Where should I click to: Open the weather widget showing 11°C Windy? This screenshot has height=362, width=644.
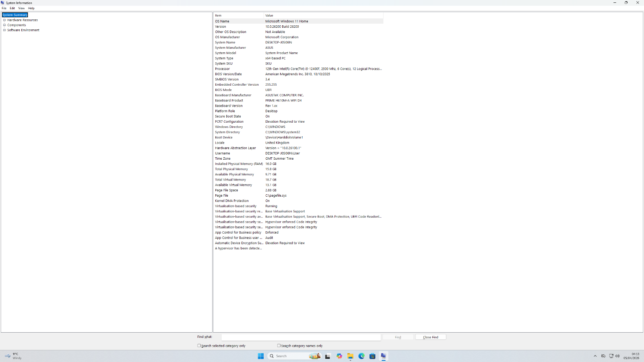click(13, 356)
